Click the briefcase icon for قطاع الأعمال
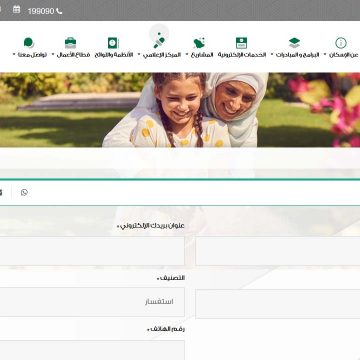The image size is (360, 360). pyautogui.click(x=70, y=43)
